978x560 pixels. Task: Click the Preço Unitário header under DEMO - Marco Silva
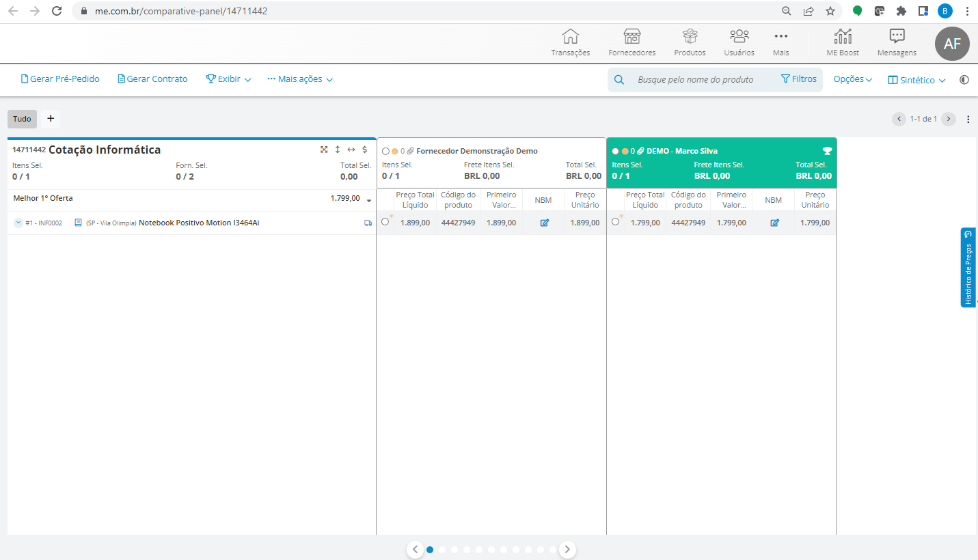[x=815, y=199]
